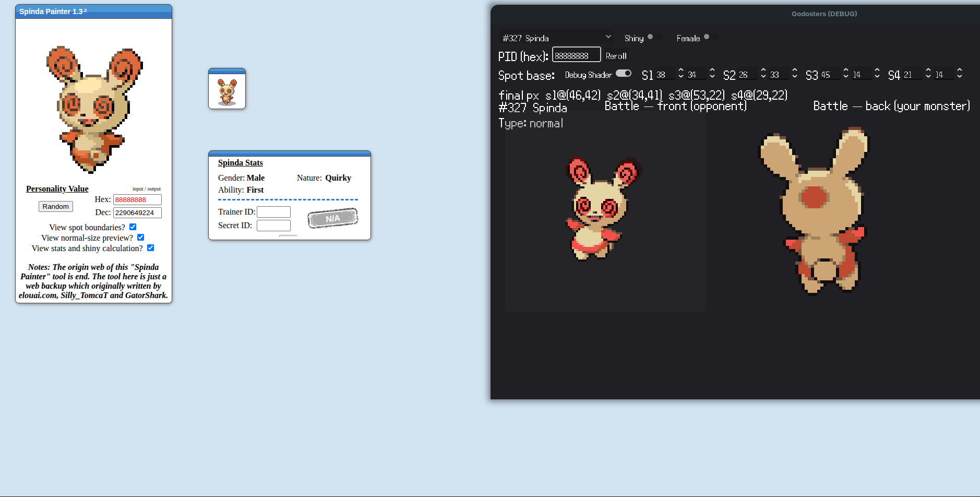980x497 pixels.
Task: Click the Trainer ID input field
Action: point(273,211)
